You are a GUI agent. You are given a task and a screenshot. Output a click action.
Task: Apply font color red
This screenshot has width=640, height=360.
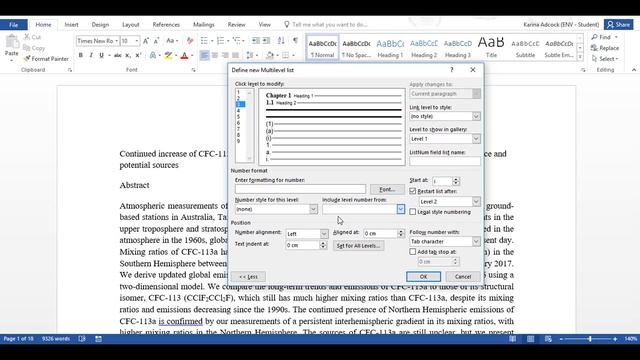click(x=184, y=55)
